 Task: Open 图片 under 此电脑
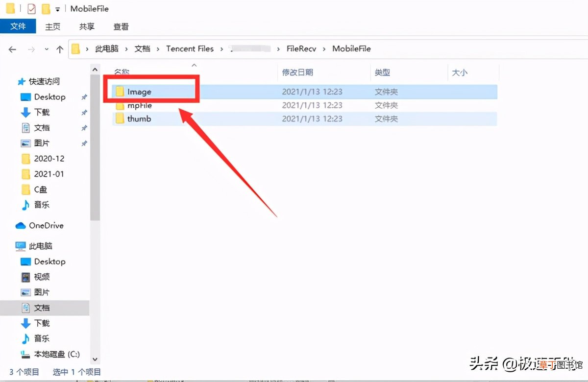pos(42,292)
